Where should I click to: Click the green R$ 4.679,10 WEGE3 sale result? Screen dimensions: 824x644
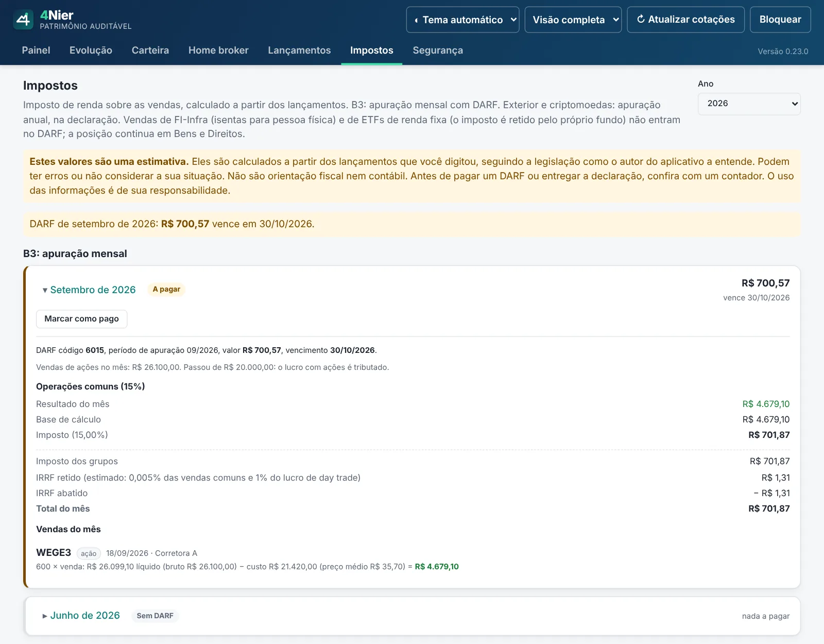437,567
